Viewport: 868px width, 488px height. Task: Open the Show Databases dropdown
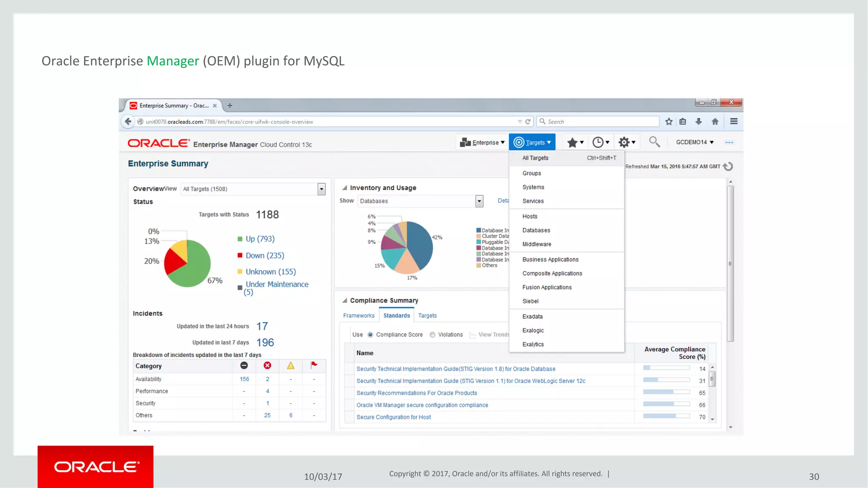[479, 201]
